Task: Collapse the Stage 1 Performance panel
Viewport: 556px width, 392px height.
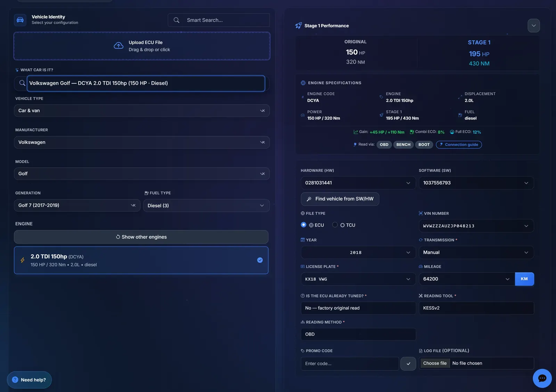Action: 534,26
